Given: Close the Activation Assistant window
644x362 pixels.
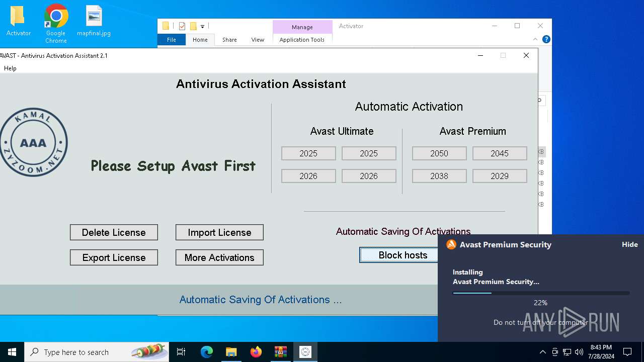Looking at the screenshot, I should click(x=526, y=55).
